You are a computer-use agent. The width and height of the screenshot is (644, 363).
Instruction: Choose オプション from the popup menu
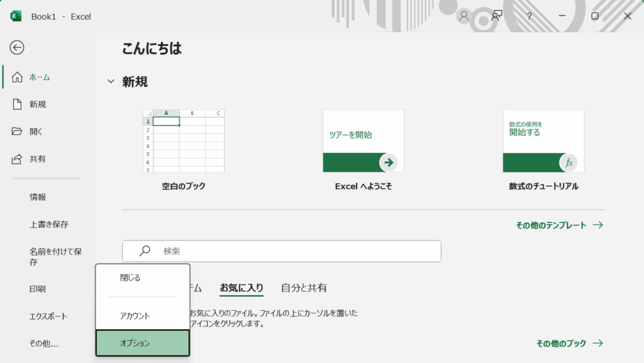tap(143, 343)
